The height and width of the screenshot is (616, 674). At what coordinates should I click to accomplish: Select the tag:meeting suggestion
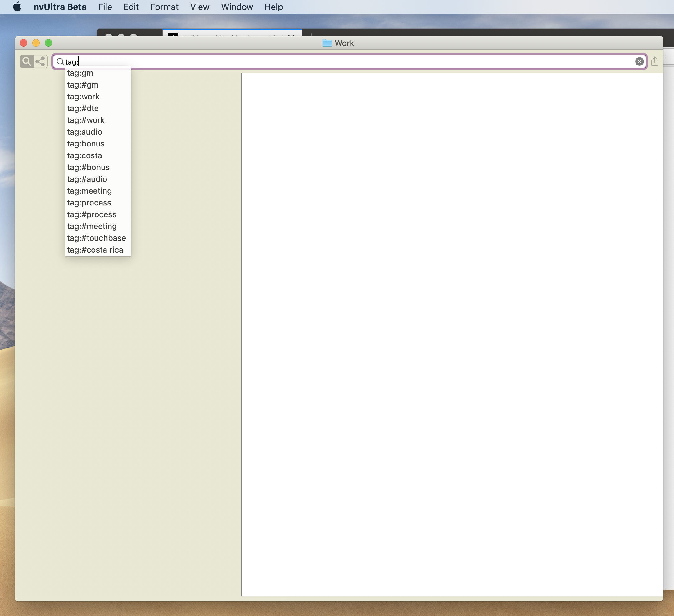pyautogui.click(x=89, y=191)
